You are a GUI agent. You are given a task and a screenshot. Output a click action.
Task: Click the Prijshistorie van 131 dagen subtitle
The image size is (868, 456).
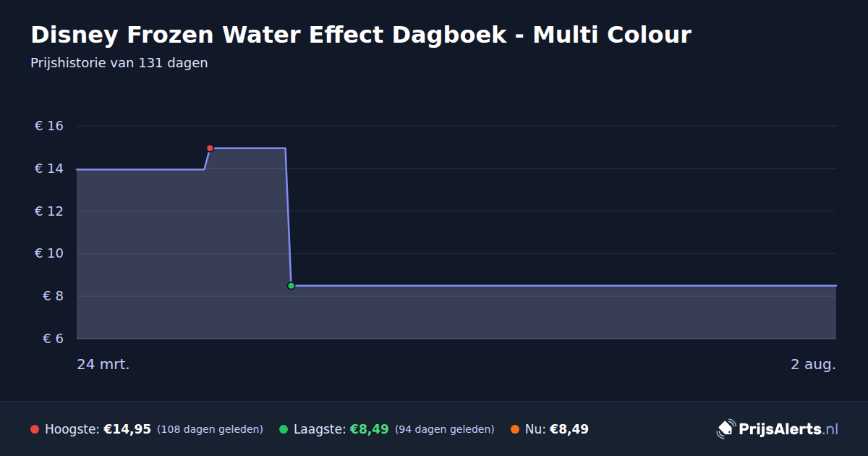119,63
